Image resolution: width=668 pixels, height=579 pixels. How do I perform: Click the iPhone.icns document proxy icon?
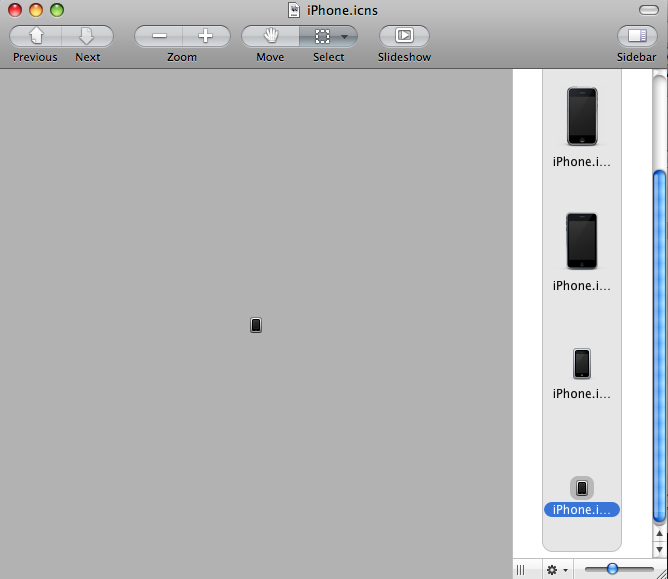[x=294, y=10]
